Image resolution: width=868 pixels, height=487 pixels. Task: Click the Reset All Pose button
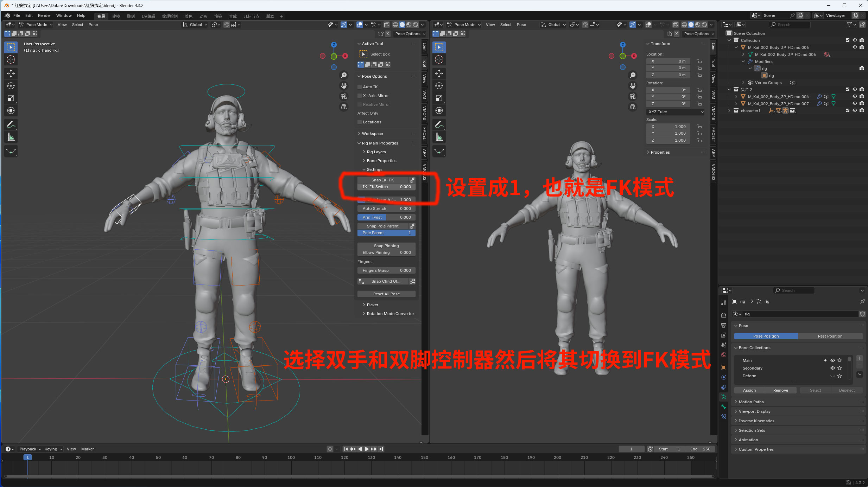click(x=386, y=294)
